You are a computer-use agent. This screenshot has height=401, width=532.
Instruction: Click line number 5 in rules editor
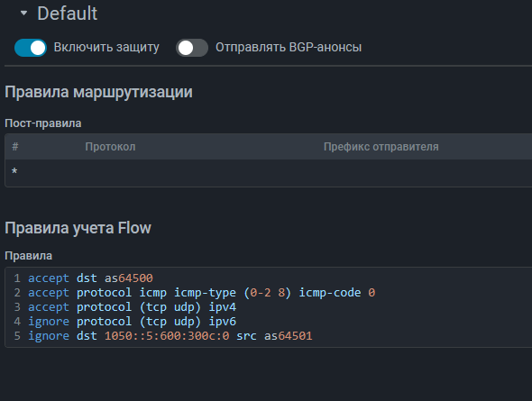17,336
